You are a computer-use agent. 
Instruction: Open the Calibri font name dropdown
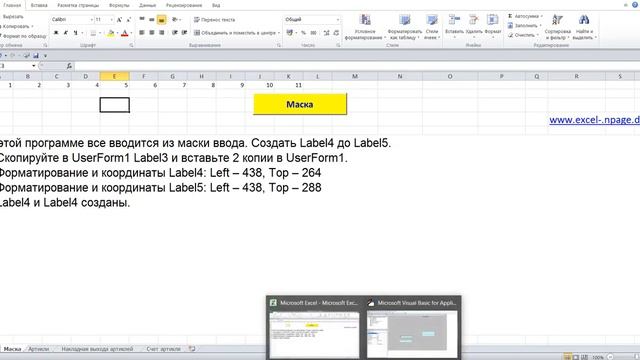tap(91, 20)
